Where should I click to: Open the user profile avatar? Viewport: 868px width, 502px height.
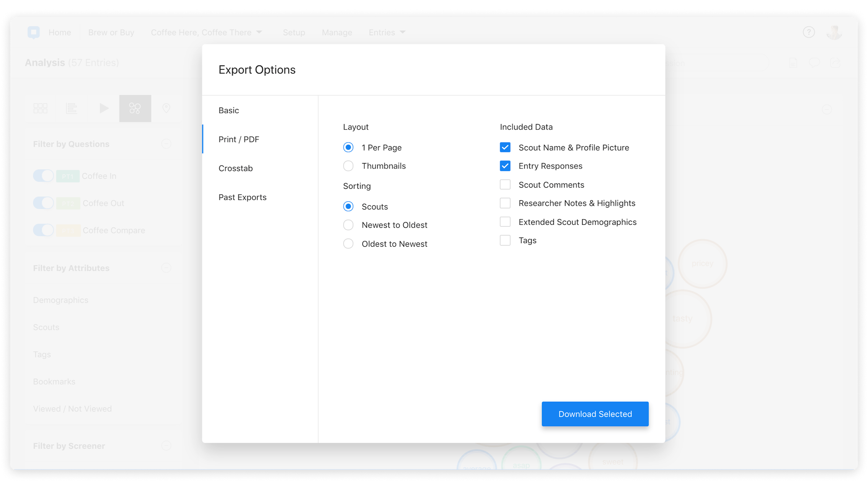tap(834, 32)
